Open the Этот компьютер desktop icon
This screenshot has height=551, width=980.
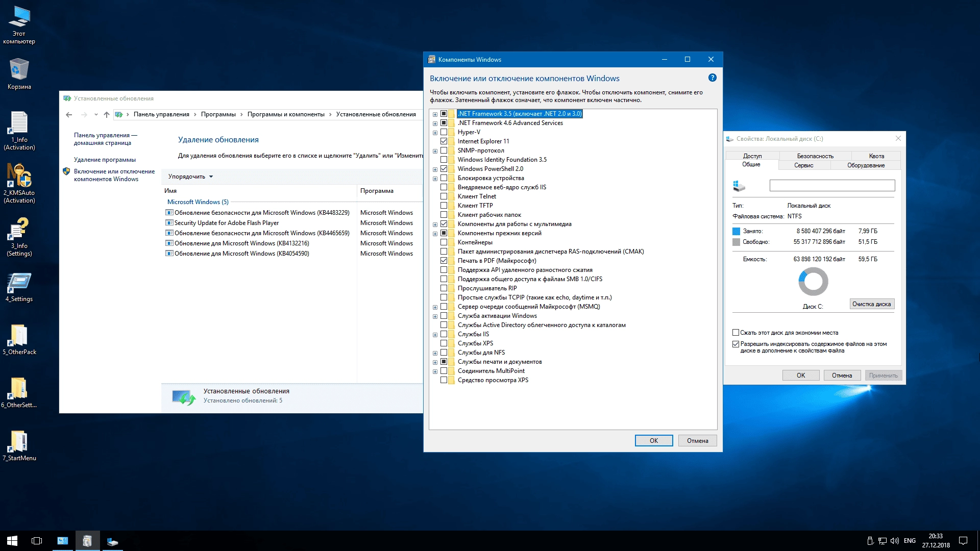pyautogui.click(x=19, y=26)
